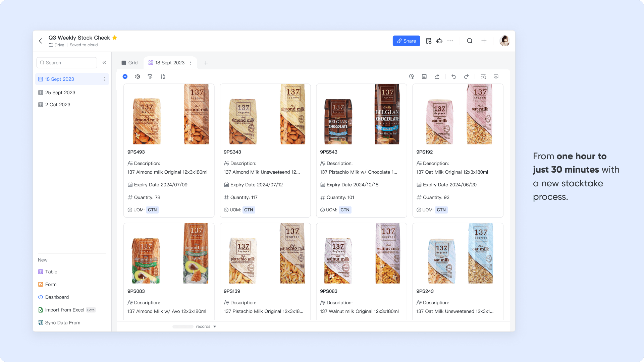Viewport: 644px width, 362px height.
Task: Open the comments icon in toolbar
Action: click(x=496, y=76)
